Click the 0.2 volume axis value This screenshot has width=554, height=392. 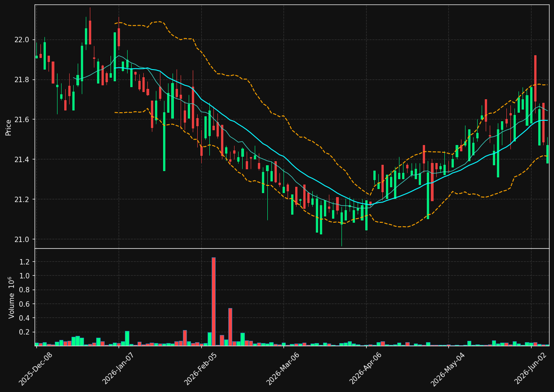(24, 332)
